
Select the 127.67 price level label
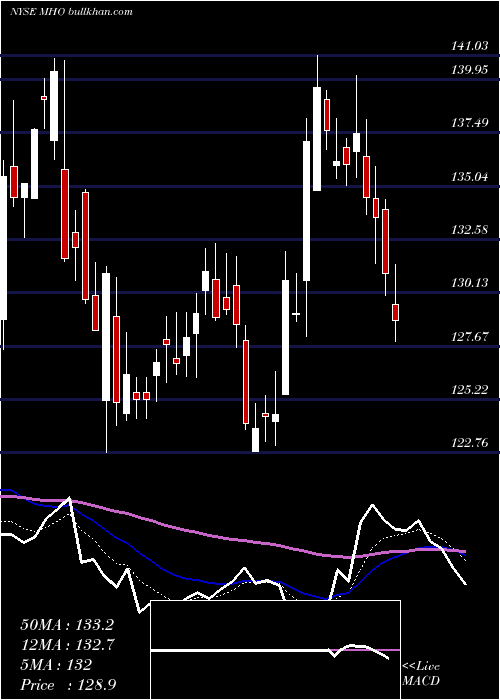click(x=469, y=337)
